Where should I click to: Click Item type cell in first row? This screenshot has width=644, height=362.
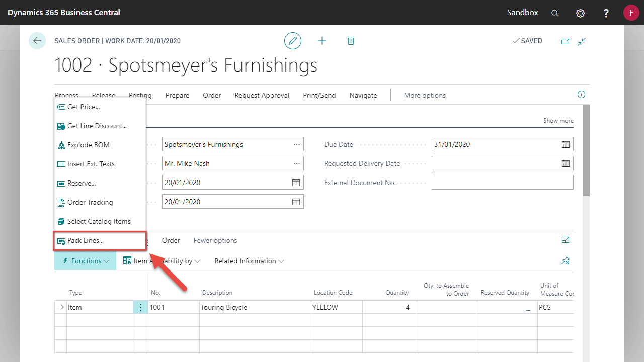[100, 307]
